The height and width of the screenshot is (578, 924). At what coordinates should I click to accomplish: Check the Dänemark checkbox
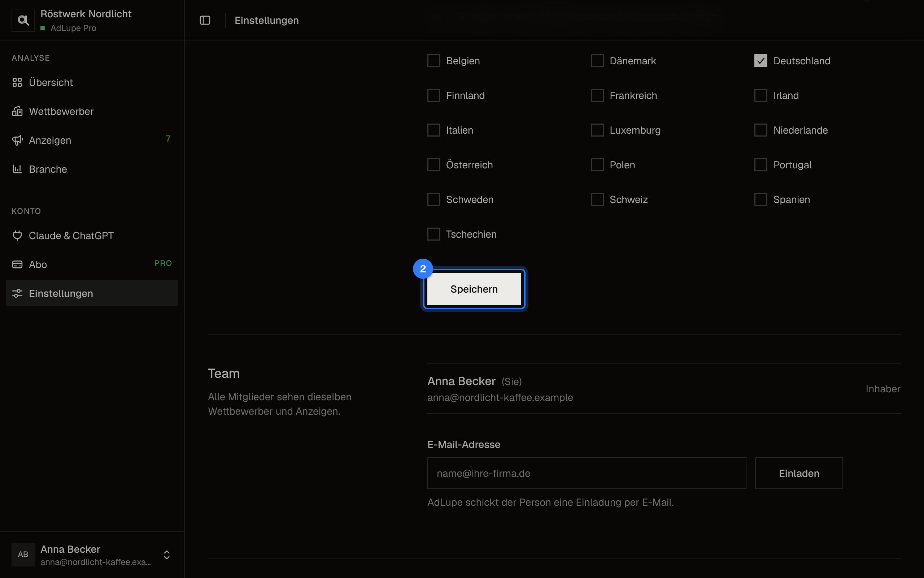click(x=598, y=61)
